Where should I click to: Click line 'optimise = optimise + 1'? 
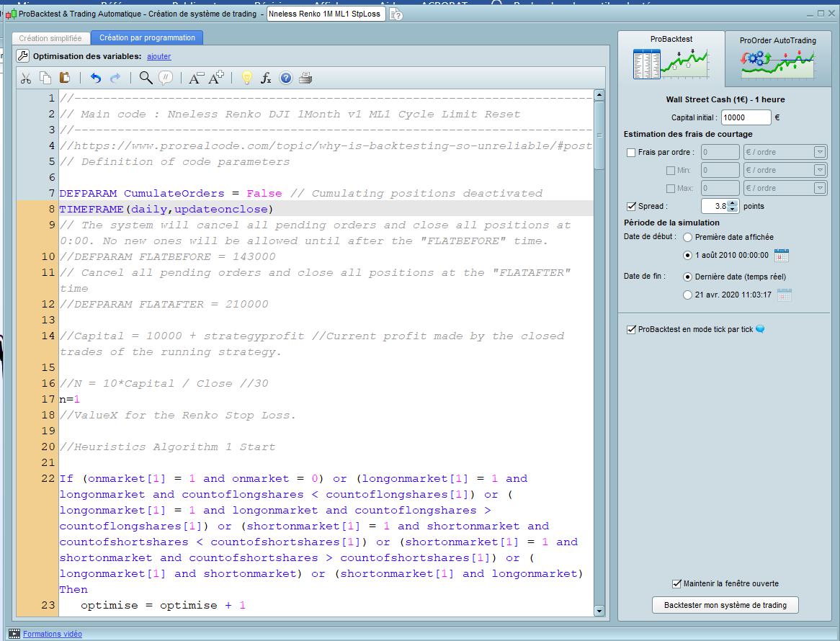[163, 606]
